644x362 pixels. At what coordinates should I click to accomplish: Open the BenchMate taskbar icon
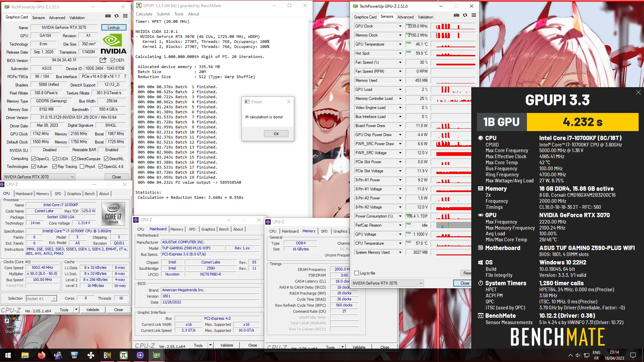107,355
